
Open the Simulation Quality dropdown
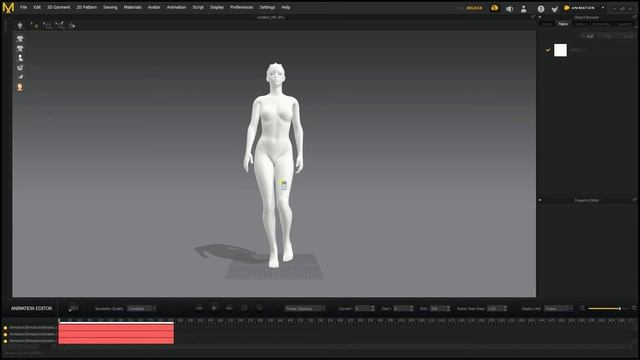click(x=142, y=309)
